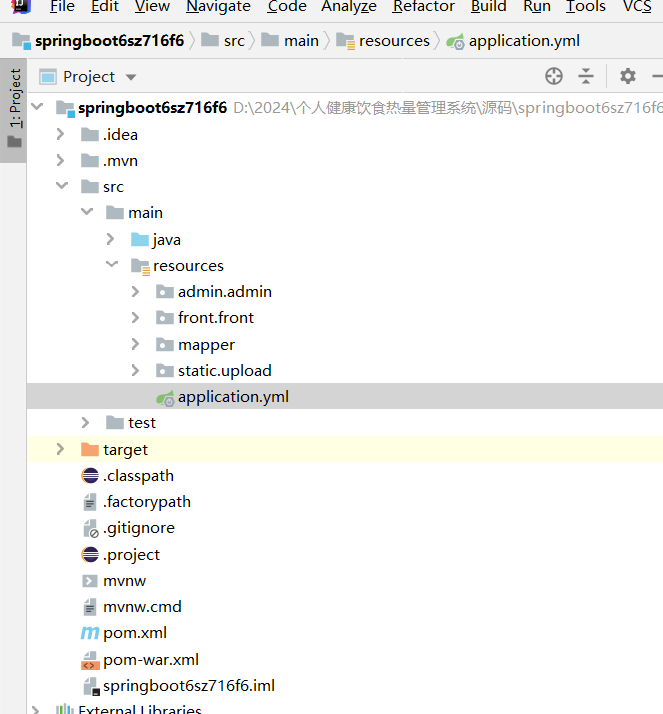Click the pom-war.xml XML file icon
663x714 pixels.
pyautogui.click(x=89, y=660)
